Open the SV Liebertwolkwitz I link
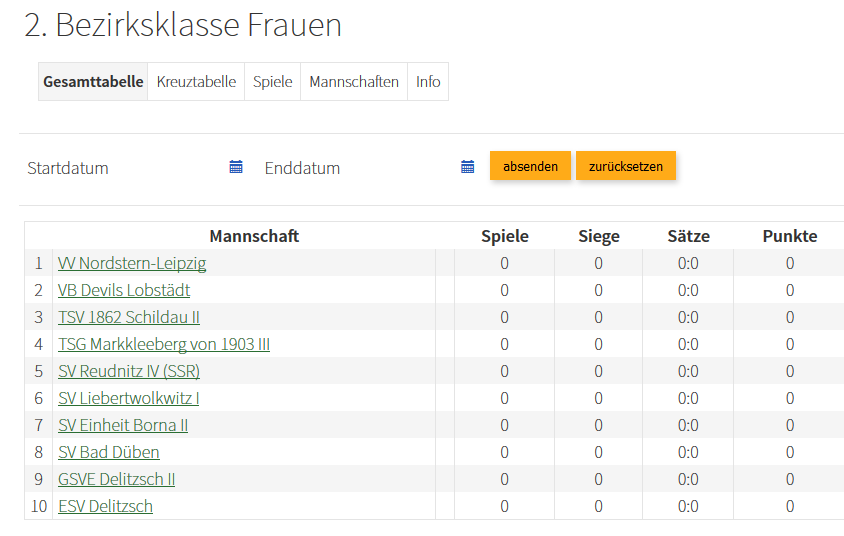 129,399
